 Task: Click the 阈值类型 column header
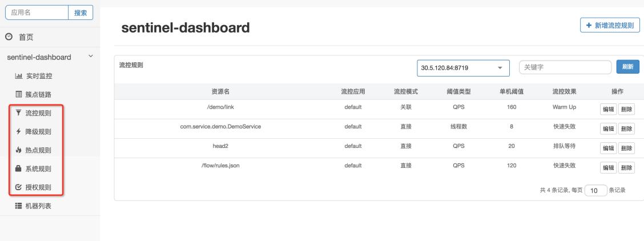459,91
